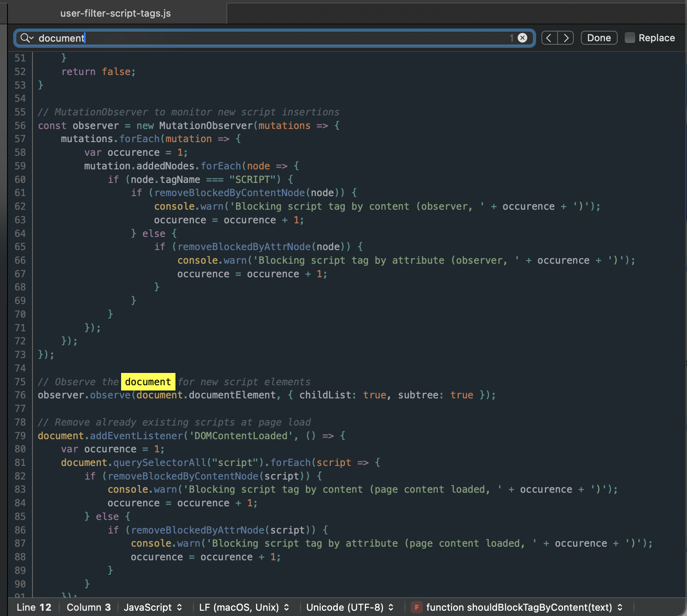The image size is (687, 616).
Task: Open the Unicode (UTF-8) encoding menu
Action: tap(350, 607)
